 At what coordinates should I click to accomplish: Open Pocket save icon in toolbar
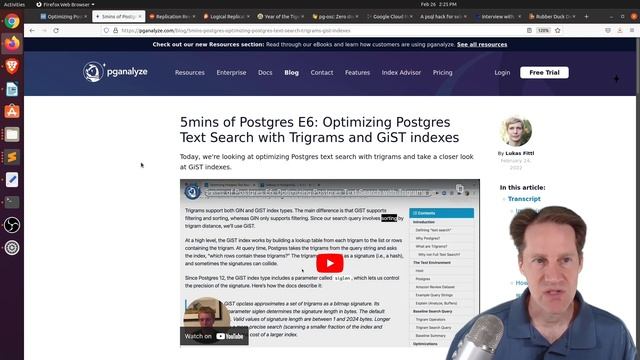coord(608,31)
